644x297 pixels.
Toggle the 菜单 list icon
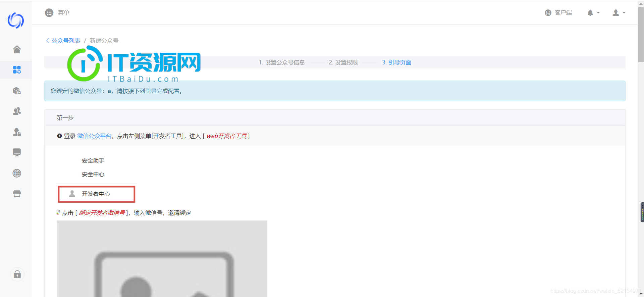point(49,13)
